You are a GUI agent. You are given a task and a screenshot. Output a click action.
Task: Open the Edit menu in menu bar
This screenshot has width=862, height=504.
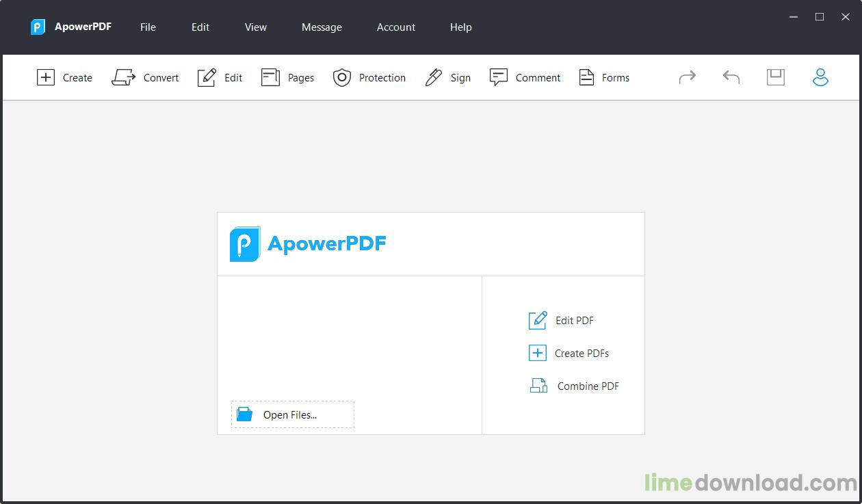pyautogui.click(x=200, y=27)
